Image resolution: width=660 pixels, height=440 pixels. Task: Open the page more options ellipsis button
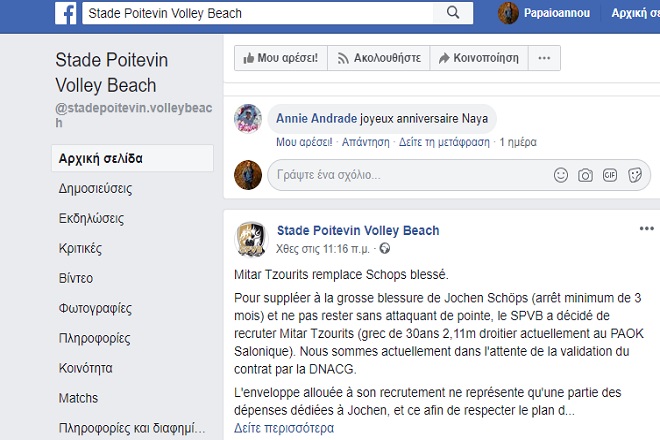pyautogui.click(x=544, y=58)
